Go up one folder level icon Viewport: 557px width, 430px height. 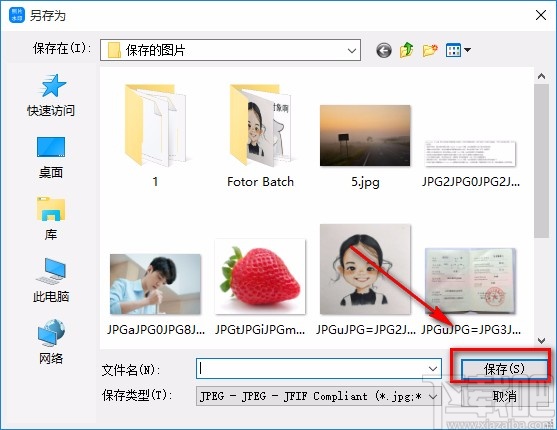(407, 50)
